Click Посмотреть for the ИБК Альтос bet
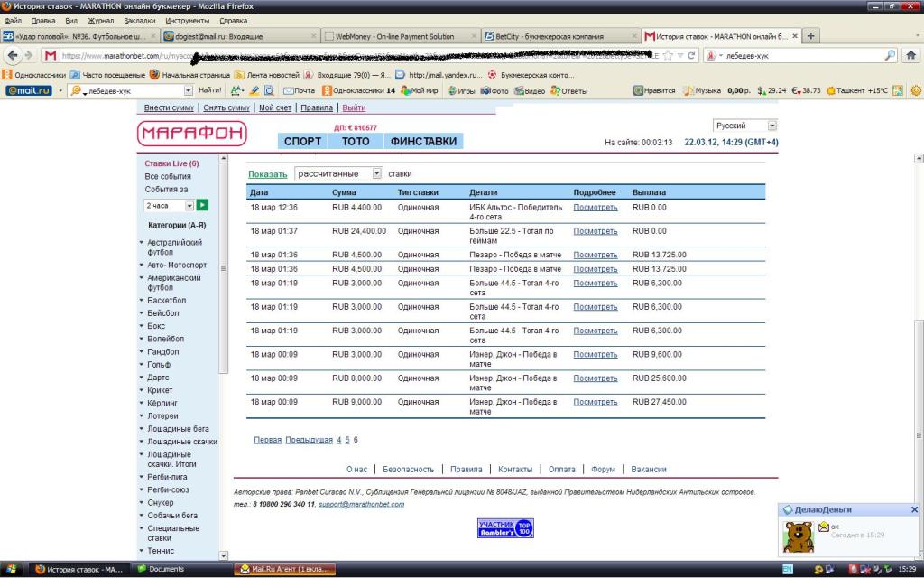Viewport: 924px width, 578px height. [x=596, y=208]
